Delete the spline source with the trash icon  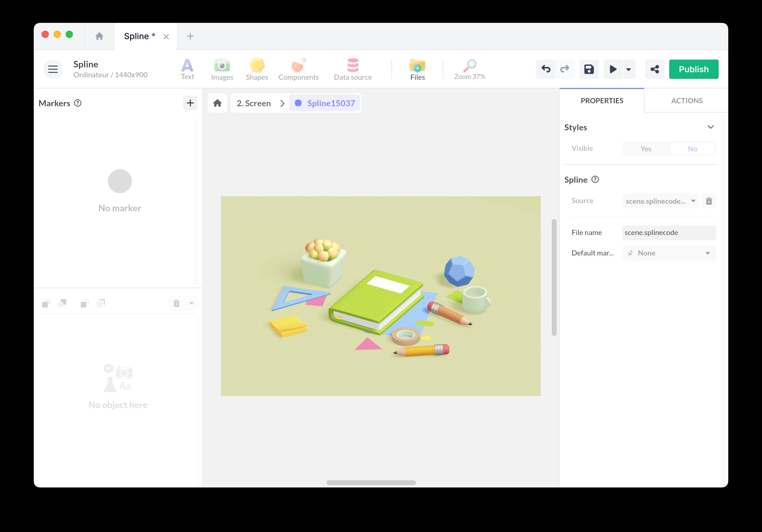[709, 201]
